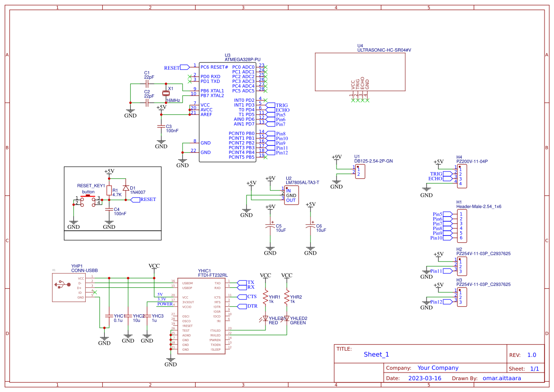This screenshot has width=554, height=392.
Task: Click the Pin11 net flag on H2 header
Action: 448,271
